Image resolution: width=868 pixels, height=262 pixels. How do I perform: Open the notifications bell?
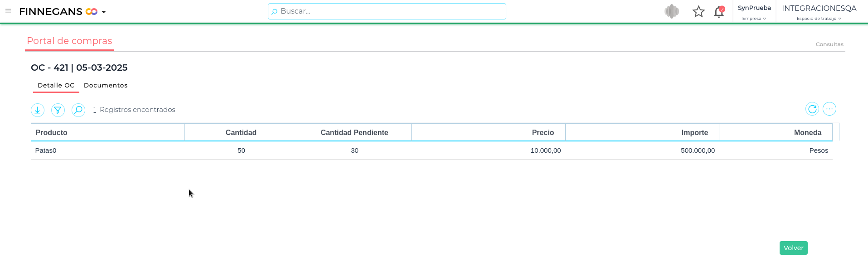pos(719,12)
